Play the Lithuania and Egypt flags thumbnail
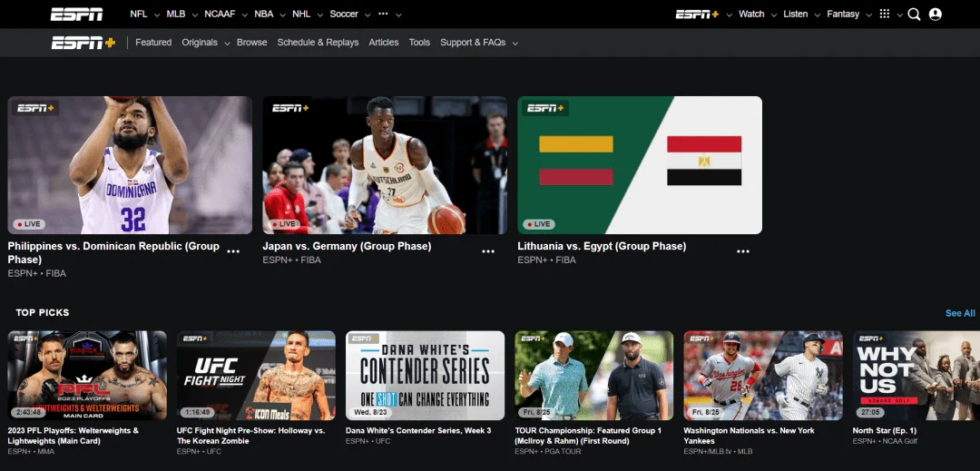Screen dimensions: 980x471 point(640,165)
